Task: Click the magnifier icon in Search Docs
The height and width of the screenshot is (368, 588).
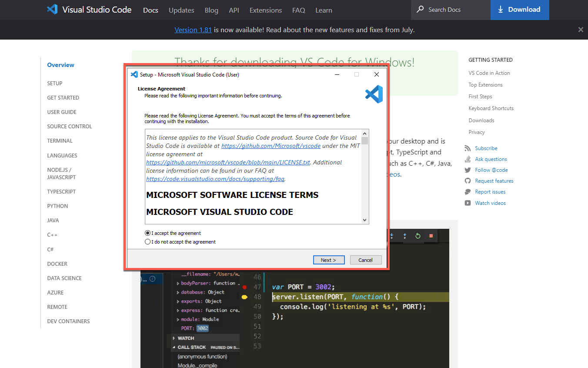Action: point(420,10)
